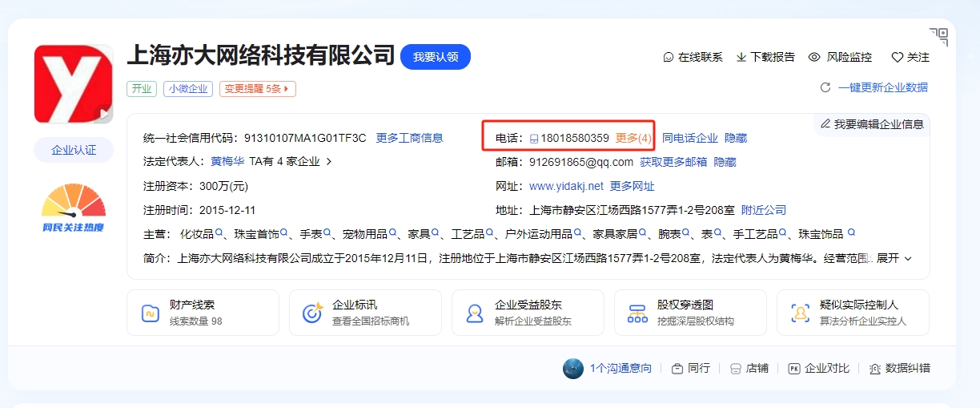Click the blue 我要认领 button

pyautogui.click(x=436, y=57)
